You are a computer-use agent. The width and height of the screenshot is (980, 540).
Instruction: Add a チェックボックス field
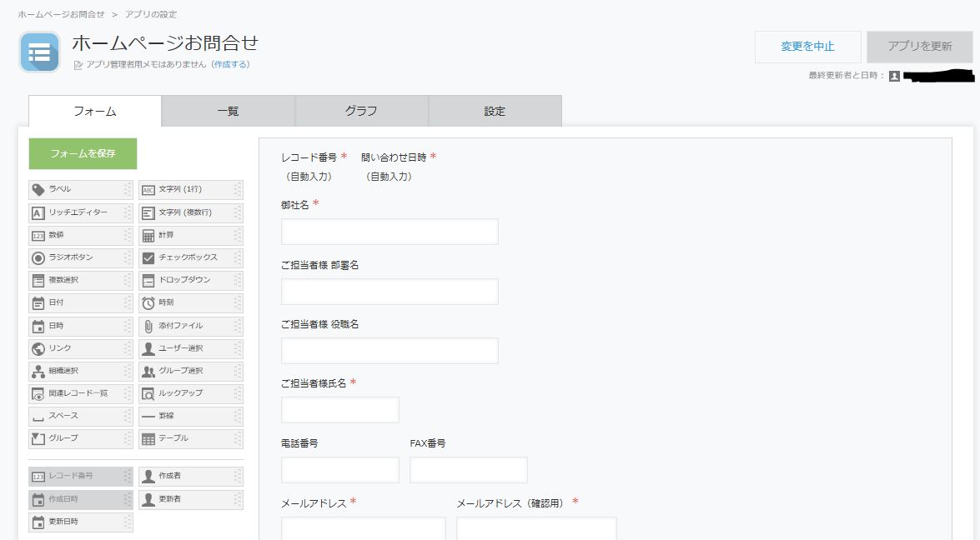(190, 257)
